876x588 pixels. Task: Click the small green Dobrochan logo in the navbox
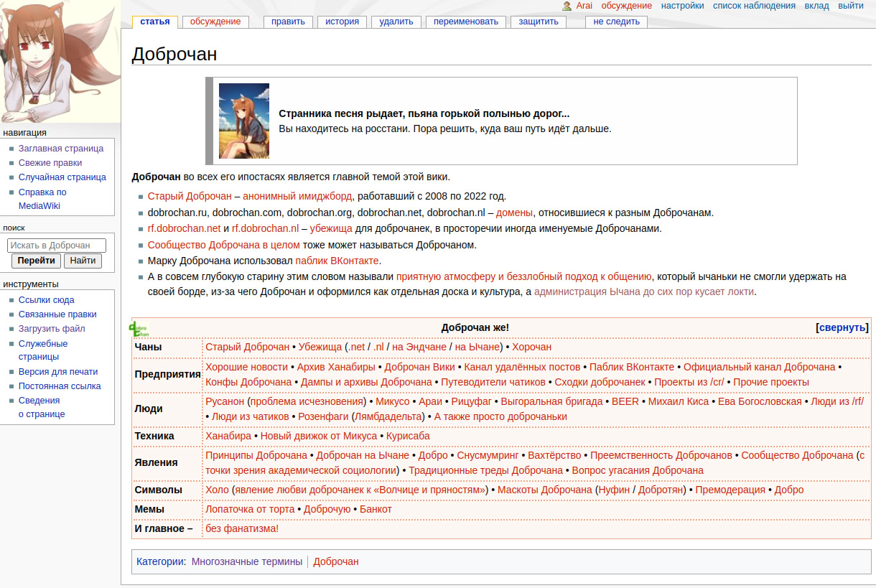pyautogui.click(x=139, y=329)
